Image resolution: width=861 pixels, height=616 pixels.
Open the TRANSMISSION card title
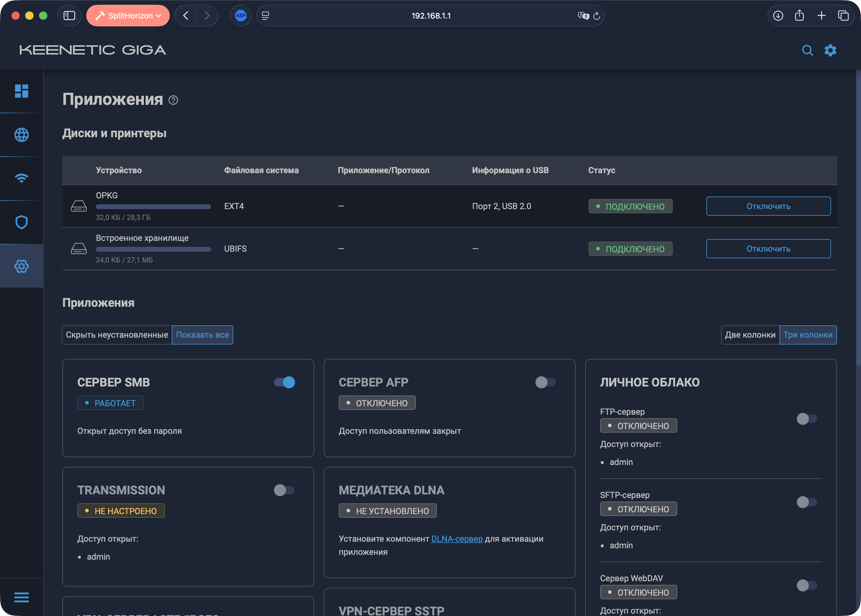coord(121,490)
